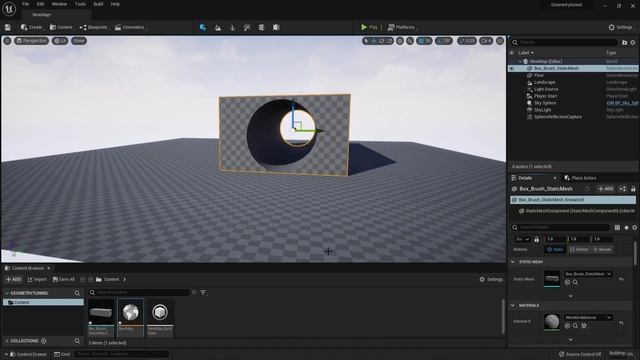Viewport: 640px width, 360px height.
Task: Show favorite properties star icon
Action: click(626, 227)
